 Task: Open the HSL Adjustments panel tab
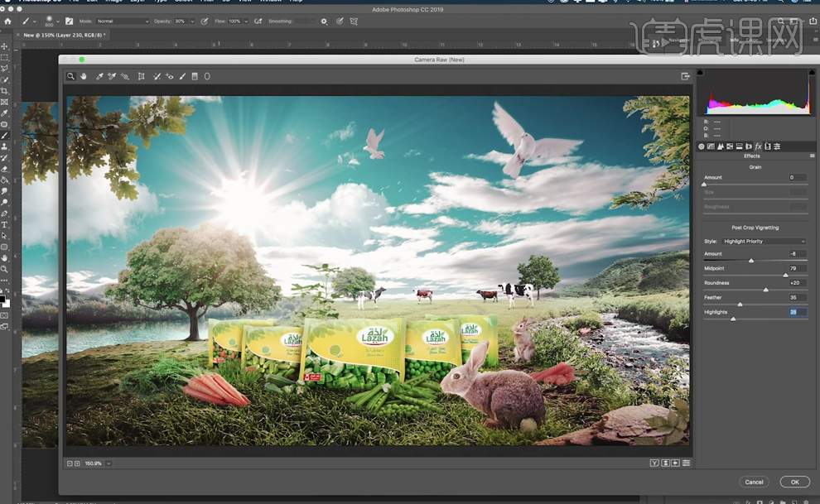(730, 146)
